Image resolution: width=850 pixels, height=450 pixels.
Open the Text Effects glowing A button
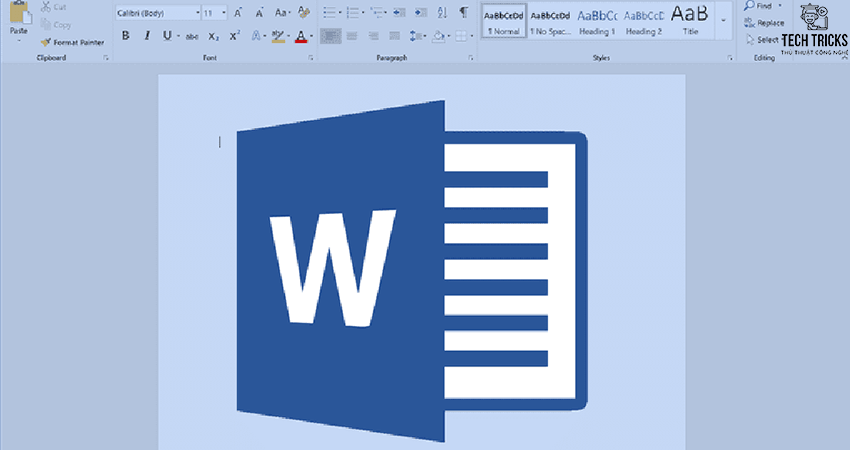pos(256,36)
